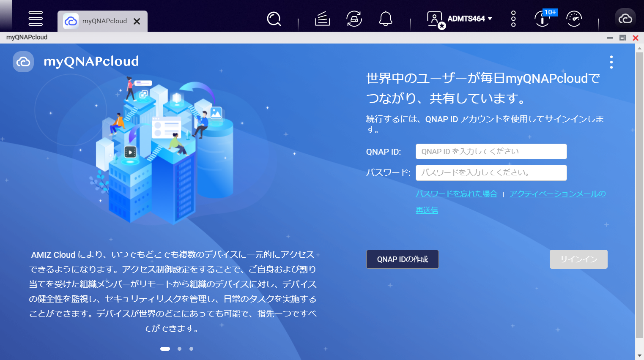This screenshot has width=644, height=360.
Task: Focus the QNAP ID input field
Action: click(x=491, y=152)
